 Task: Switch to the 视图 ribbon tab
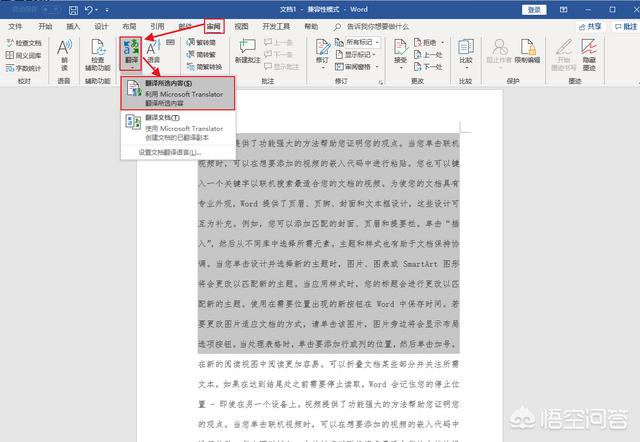241,27
